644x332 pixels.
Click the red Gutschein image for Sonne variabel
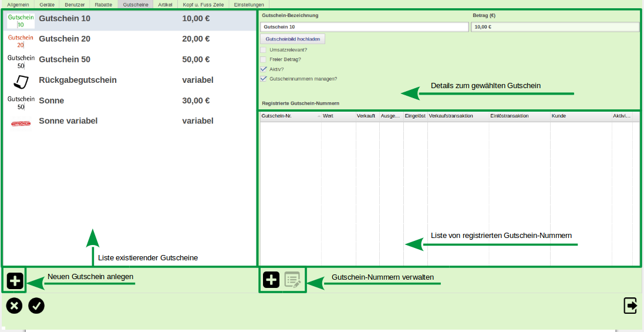(x=21, y=123)
